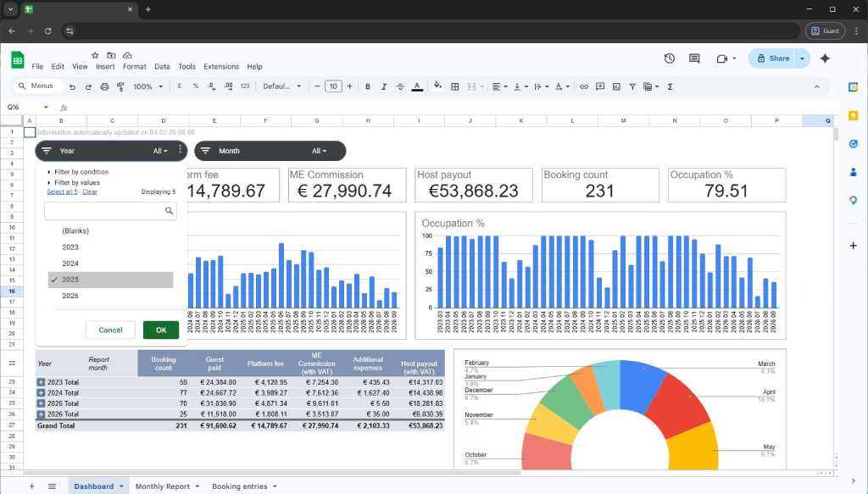868x494 pixels.
Task: Collapse Filter by values section
Action: coord(74,182)
